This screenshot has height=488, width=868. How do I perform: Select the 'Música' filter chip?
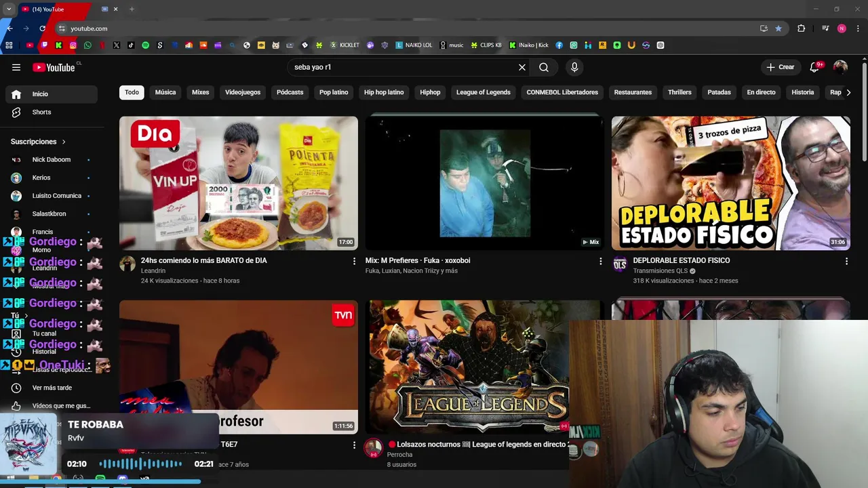165,92
